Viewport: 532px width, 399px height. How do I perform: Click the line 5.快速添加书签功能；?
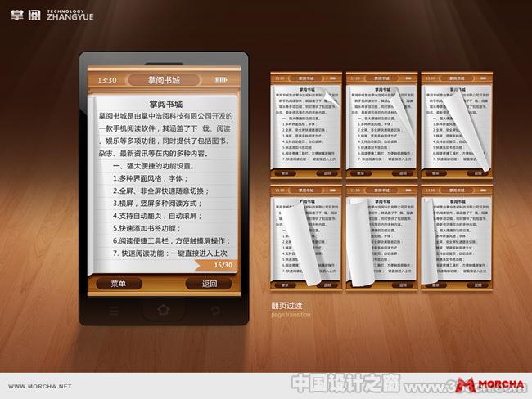(147, 228)
